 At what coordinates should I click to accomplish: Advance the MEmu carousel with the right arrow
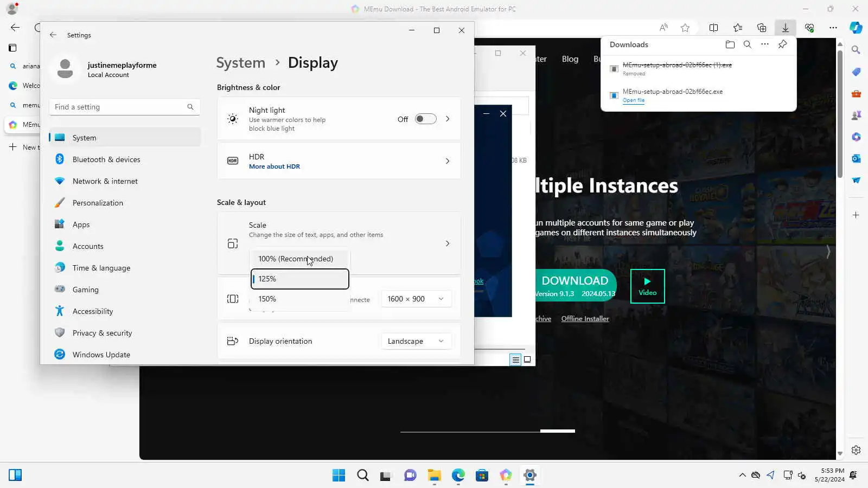[x=828, y=252]
